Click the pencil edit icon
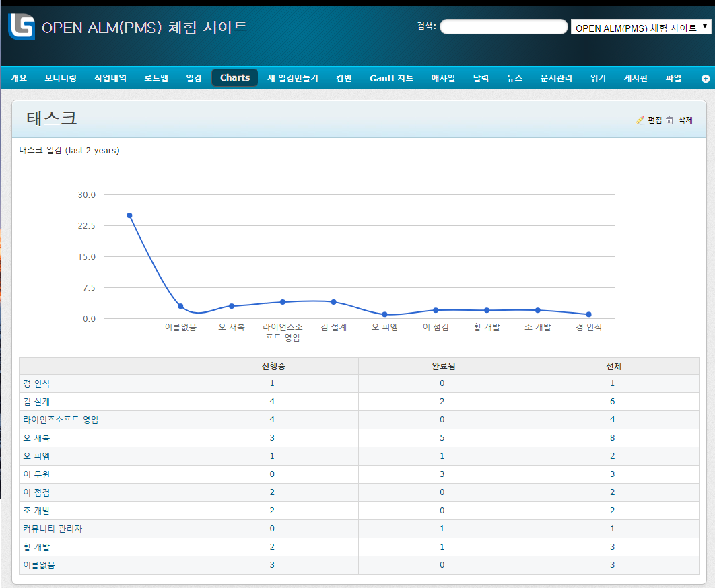The image size is (715, 588). (x=640, y=120)
